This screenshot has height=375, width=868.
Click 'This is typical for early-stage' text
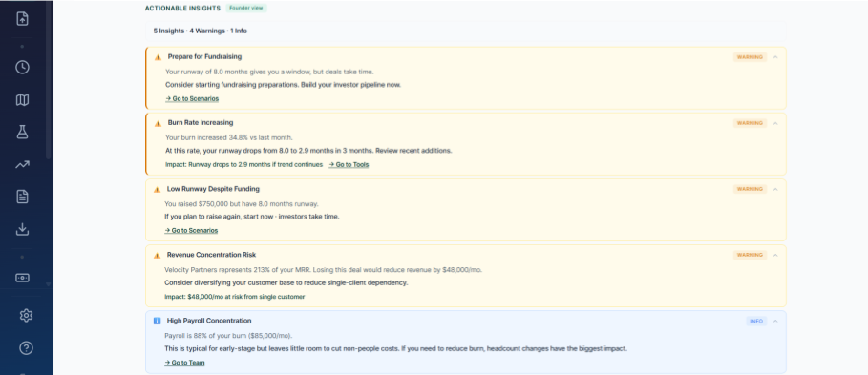[395, 349]
